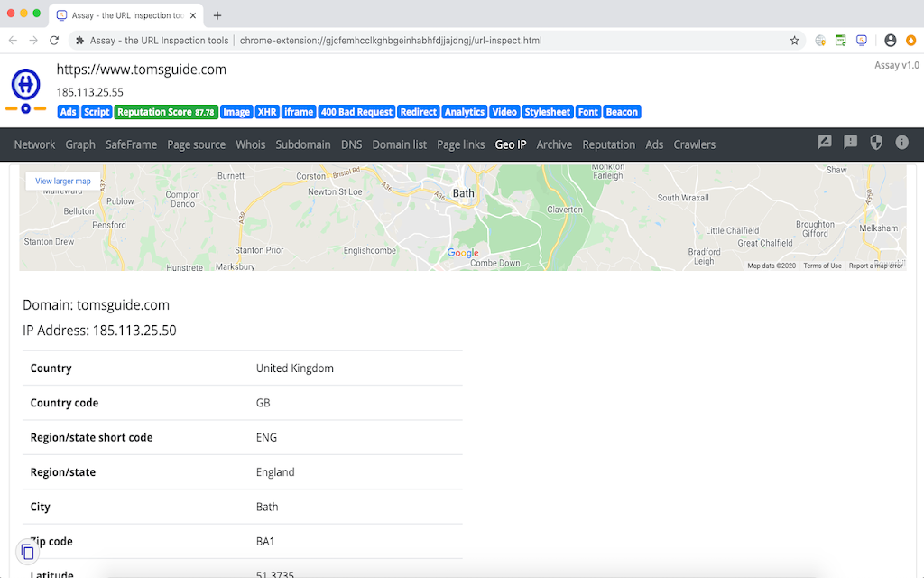Open the DNS tab
Screen dimensions: 924x578
click(x=351, y=144)
